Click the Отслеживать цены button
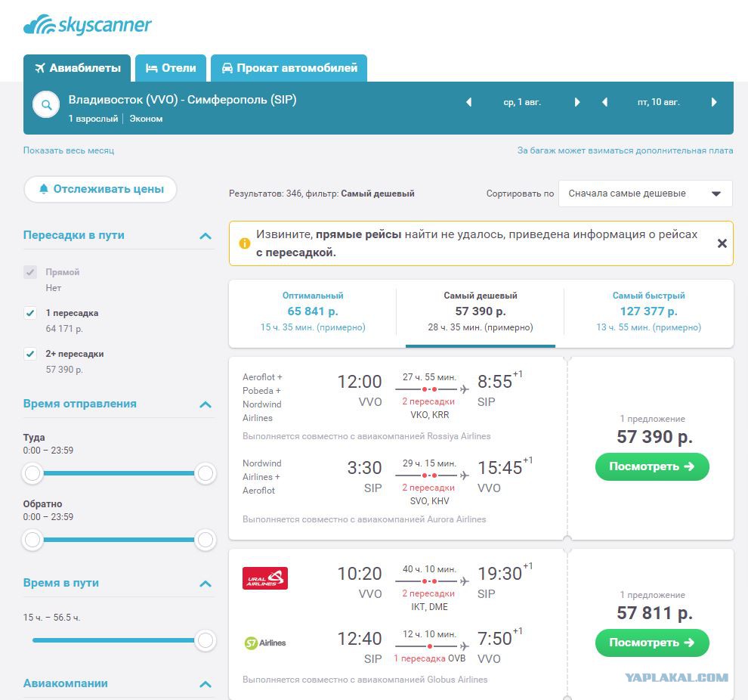Screen dimensions: 748x700 click(x=100, y=190)
